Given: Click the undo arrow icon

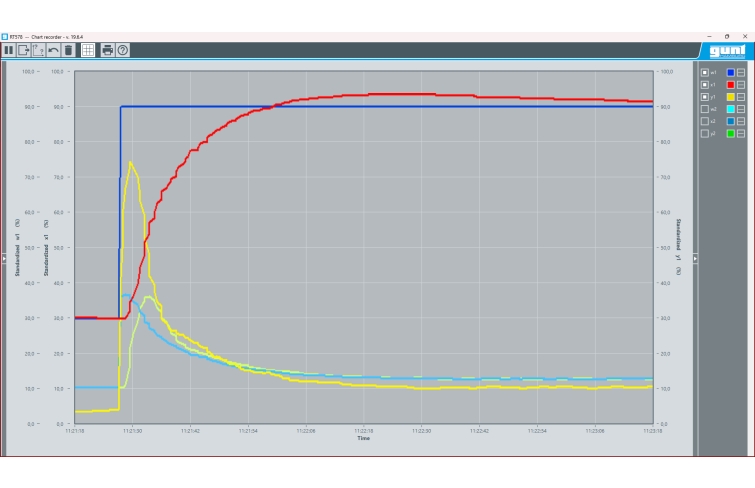Looking at the screenshot, I should 54,49.
